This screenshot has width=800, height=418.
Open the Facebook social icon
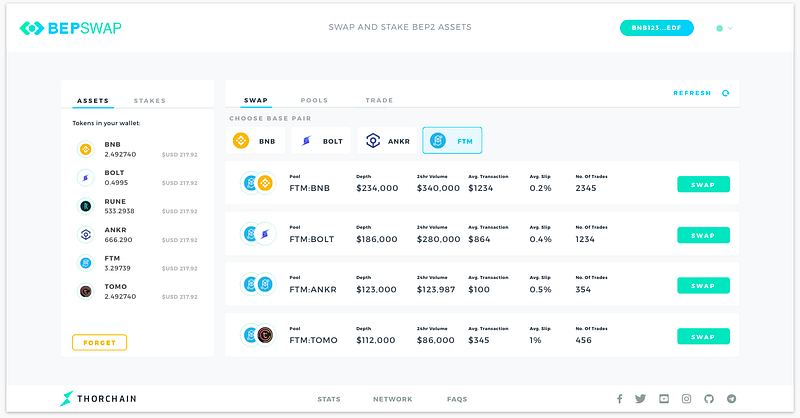pyautogui.click(x=619, y=399)
